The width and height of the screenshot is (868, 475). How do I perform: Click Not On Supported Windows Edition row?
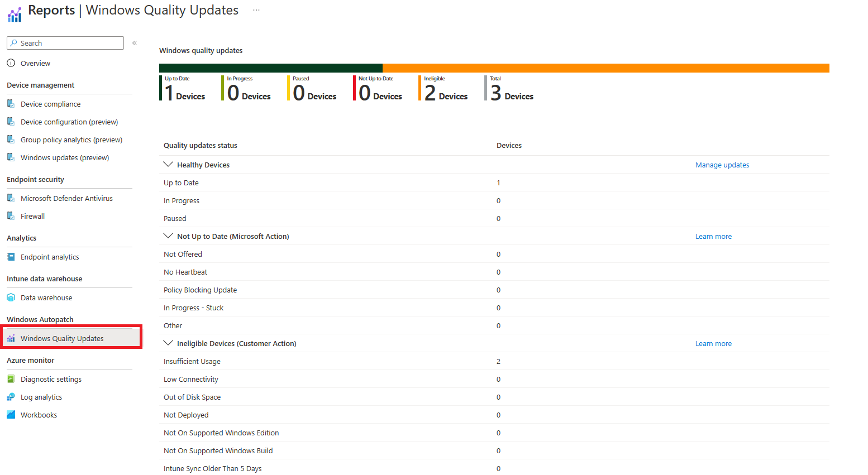[494, 433]
